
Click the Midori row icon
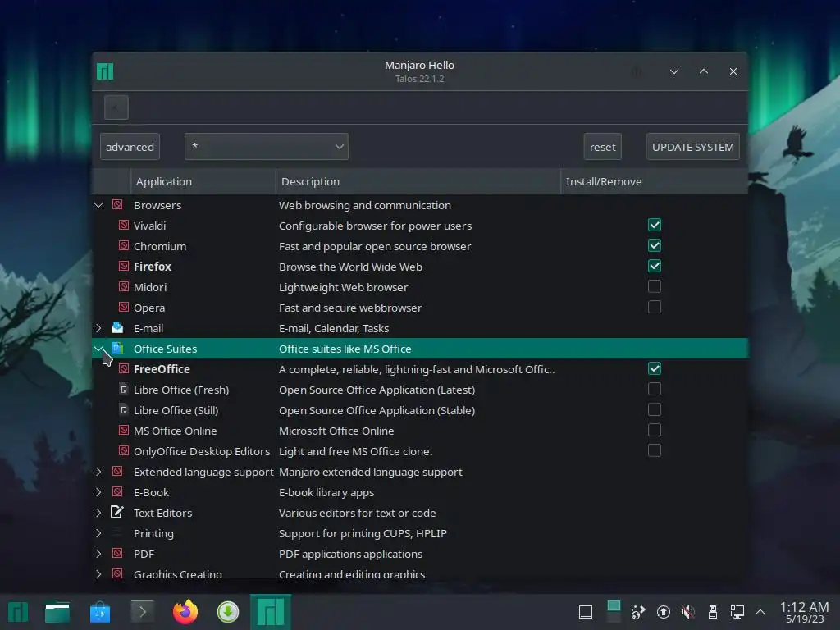[124, 286]
